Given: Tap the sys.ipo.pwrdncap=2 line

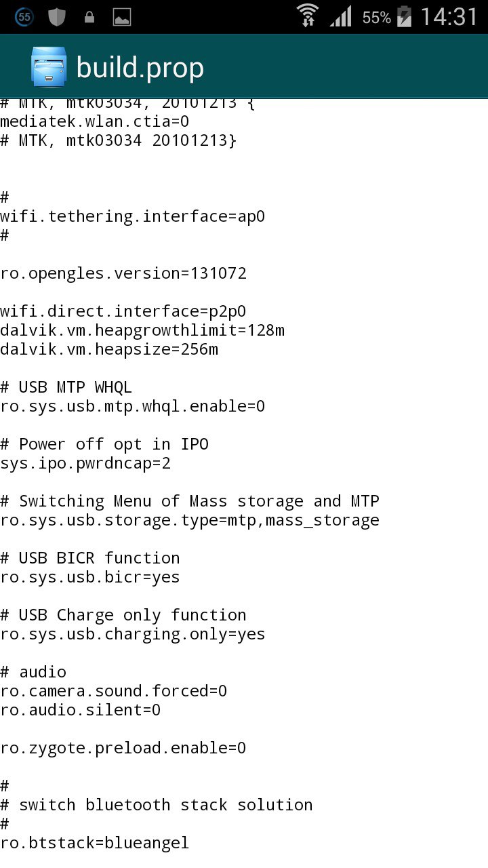Looking at the screenshot, I should click(85, 463).
